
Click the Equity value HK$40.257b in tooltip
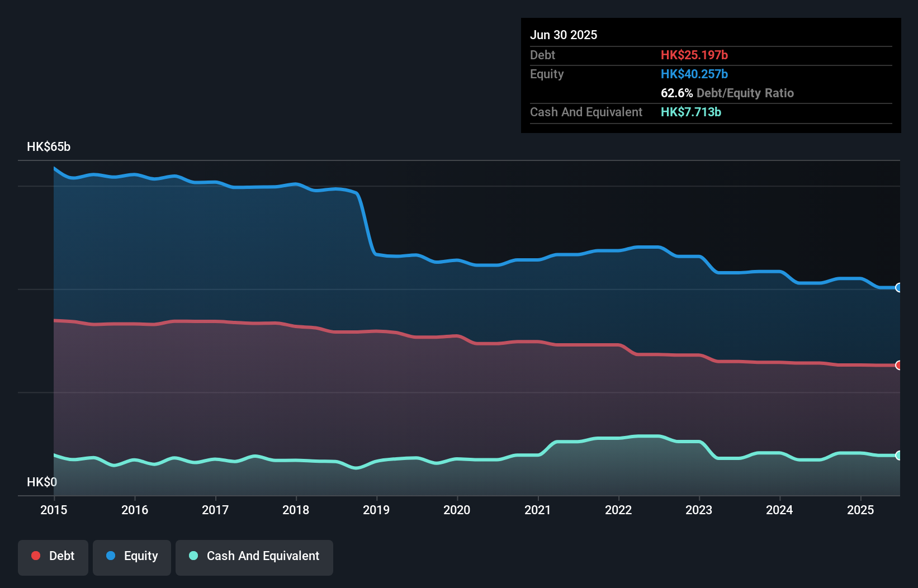[x=694, y=74]
